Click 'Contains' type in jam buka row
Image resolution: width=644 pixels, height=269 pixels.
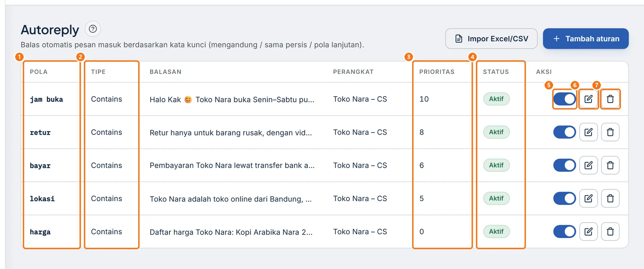[106, 99]
